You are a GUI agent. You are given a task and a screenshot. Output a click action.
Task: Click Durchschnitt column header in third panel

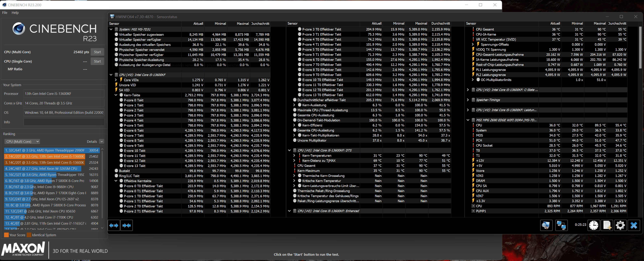pos(617,24)
